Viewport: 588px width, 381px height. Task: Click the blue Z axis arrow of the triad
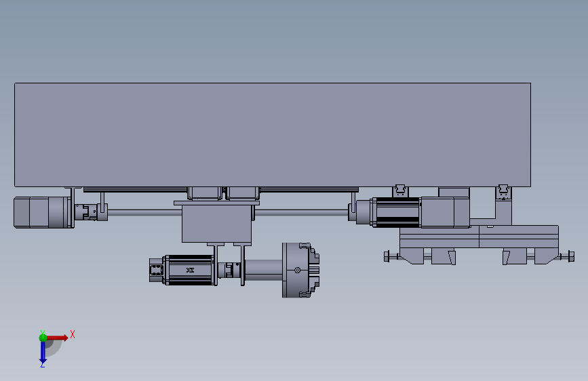43,352
